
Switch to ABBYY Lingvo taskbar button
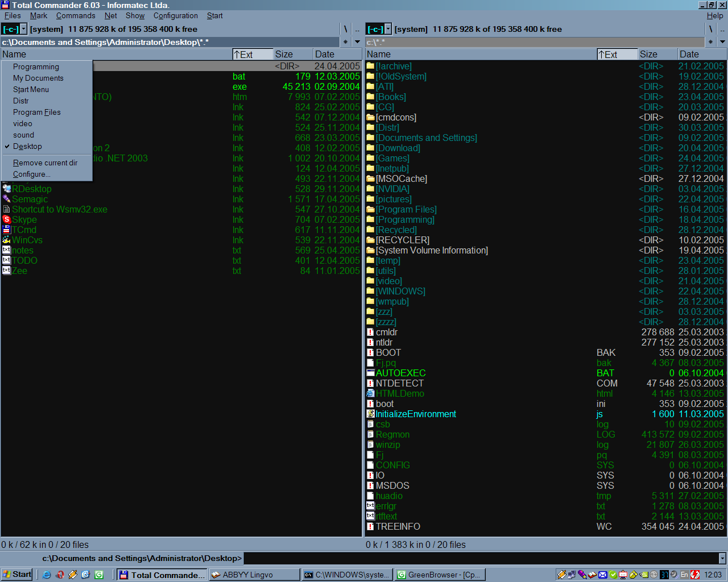(x=254, y=575)
